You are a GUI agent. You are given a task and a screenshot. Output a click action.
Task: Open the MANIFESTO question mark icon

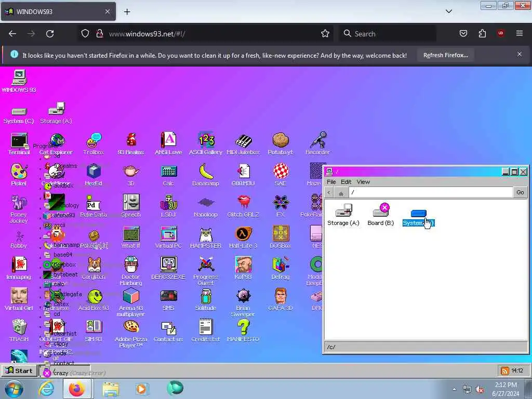click(x=243, y=330)
